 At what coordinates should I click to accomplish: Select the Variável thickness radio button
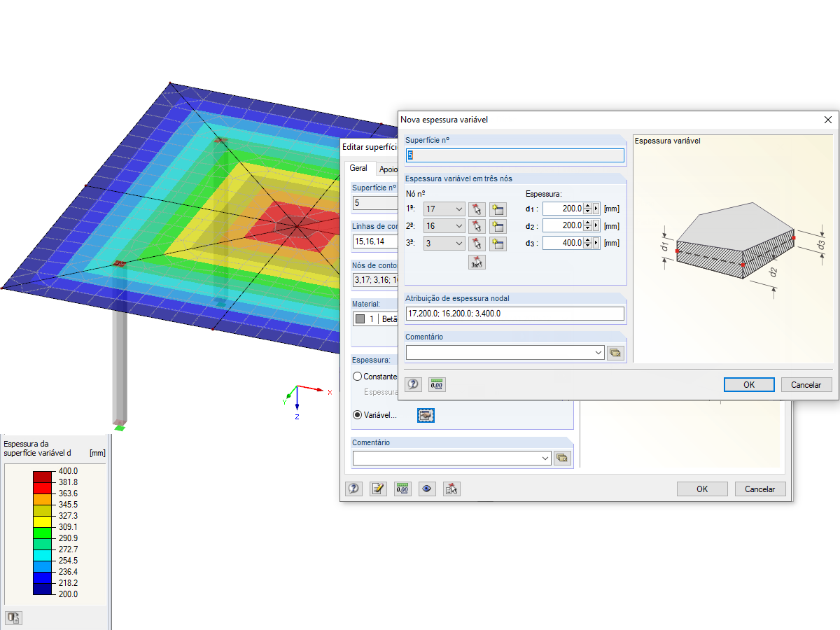(358, 415)
